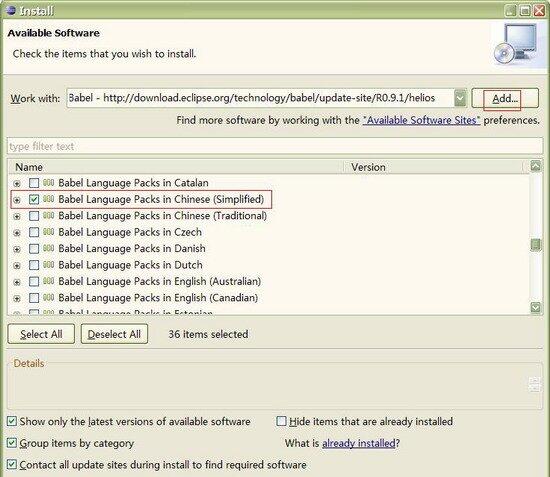This screenshot has width=550, height=477.
Task: Click the Deselect All button
Action: 114,334
